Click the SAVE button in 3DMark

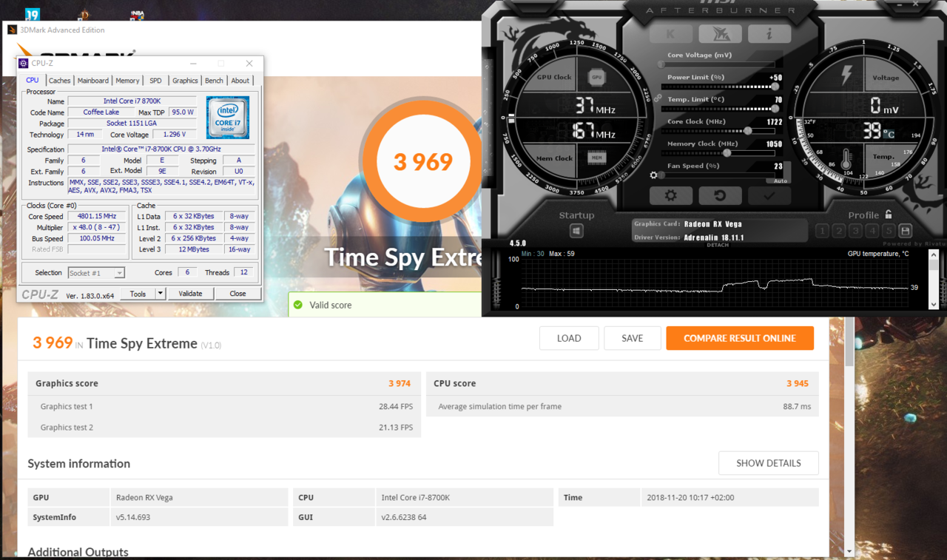pyautogui.click(x=633, y=338)
